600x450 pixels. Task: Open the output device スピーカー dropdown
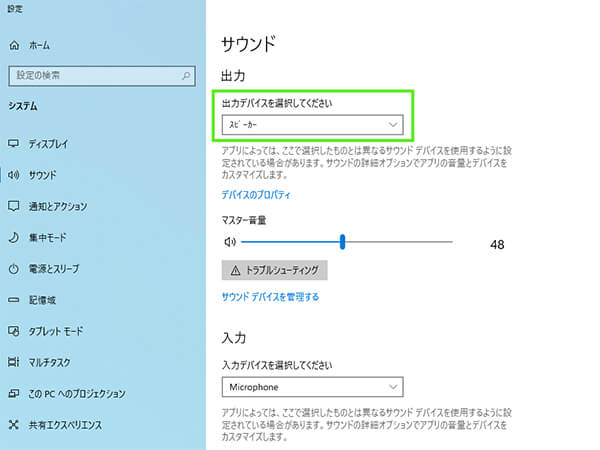[x=311, y=125]
